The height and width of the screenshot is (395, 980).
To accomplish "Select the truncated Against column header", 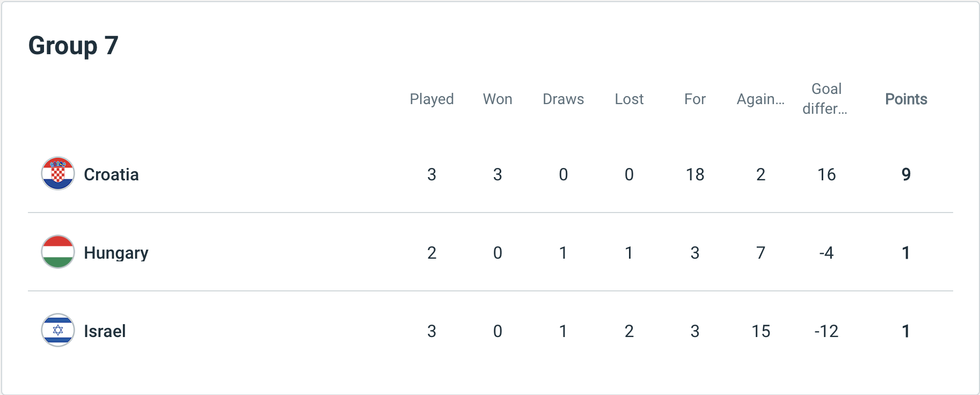I will point(760,99).
